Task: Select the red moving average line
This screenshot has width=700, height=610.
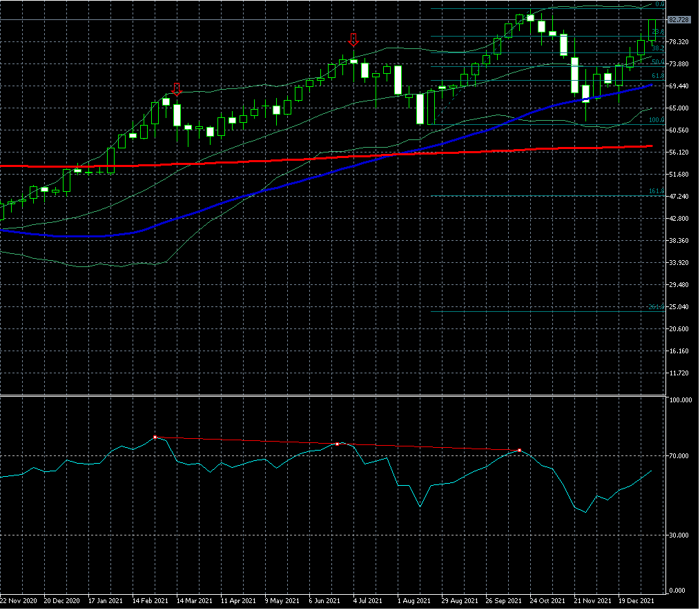Action: 276,161
